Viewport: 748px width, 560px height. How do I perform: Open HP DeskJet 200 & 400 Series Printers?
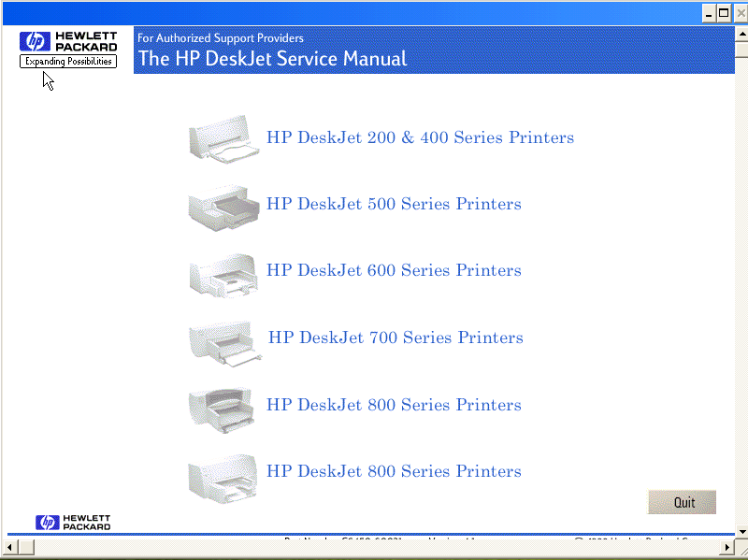[x=420, y=137]
